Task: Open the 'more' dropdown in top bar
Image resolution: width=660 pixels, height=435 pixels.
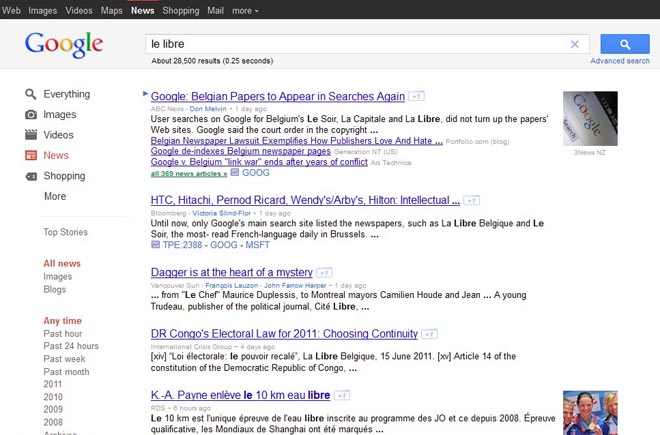Action: pyautogui.click(x=244, y=10)
